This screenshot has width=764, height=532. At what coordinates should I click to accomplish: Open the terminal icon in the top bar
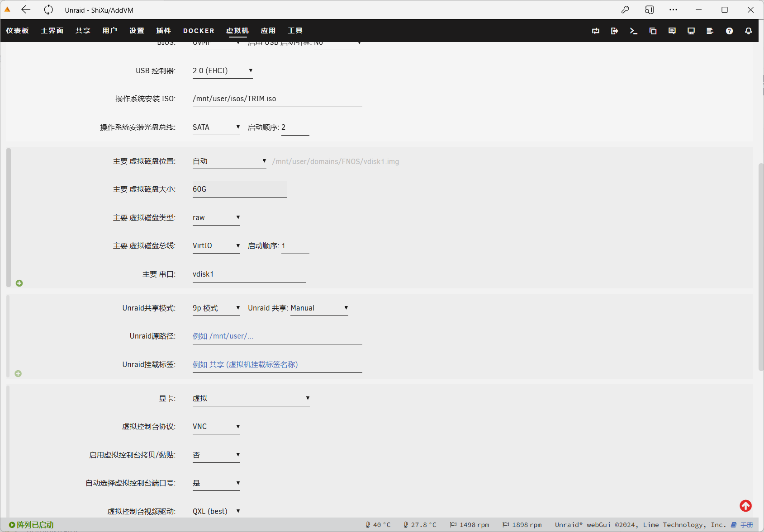(634, 31)
